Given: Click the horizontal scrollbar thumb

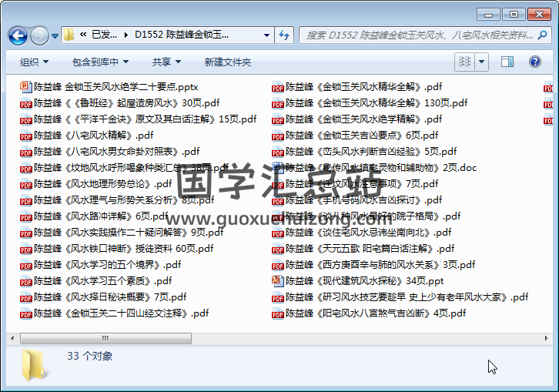Looking at the screenshot, I should coord(106,338).
